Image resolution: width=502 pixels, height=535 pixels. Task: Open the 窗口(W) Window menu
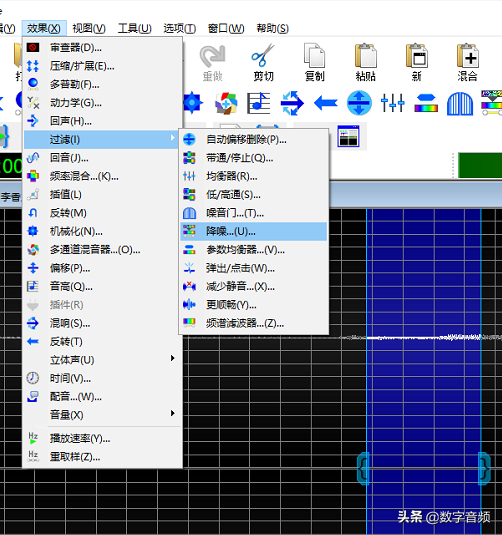[226, 28]
